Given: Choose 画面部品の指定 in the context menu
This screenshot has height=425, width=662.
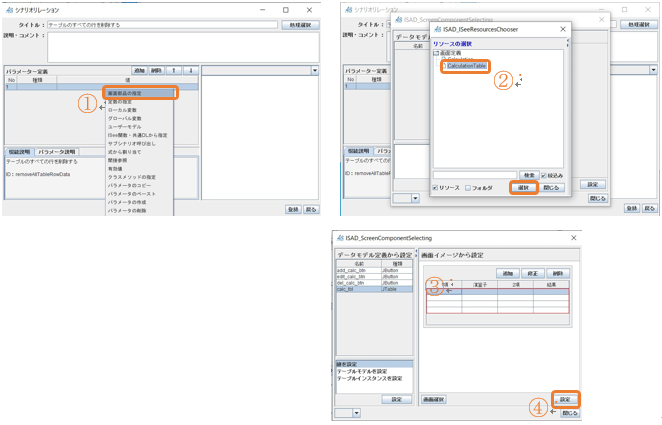Looking at the screenshot, I should [139, 93].
